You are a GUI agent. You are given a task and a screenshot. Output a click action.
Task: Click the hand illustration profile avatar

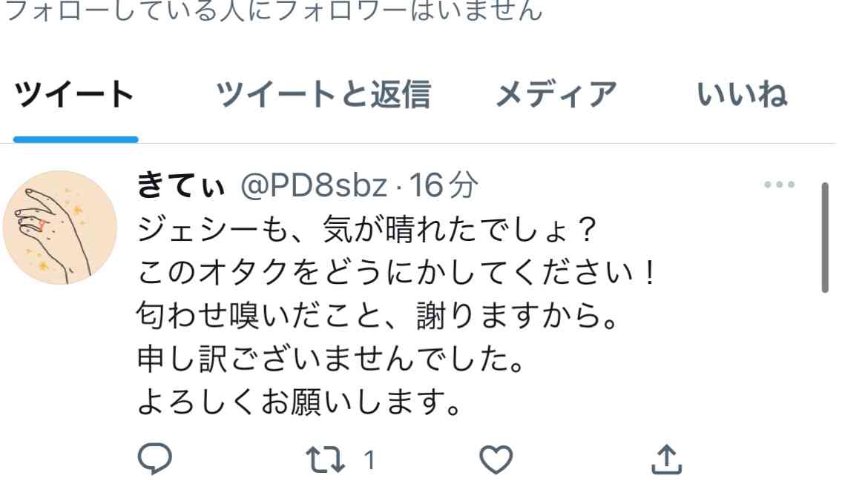[60, 228]
